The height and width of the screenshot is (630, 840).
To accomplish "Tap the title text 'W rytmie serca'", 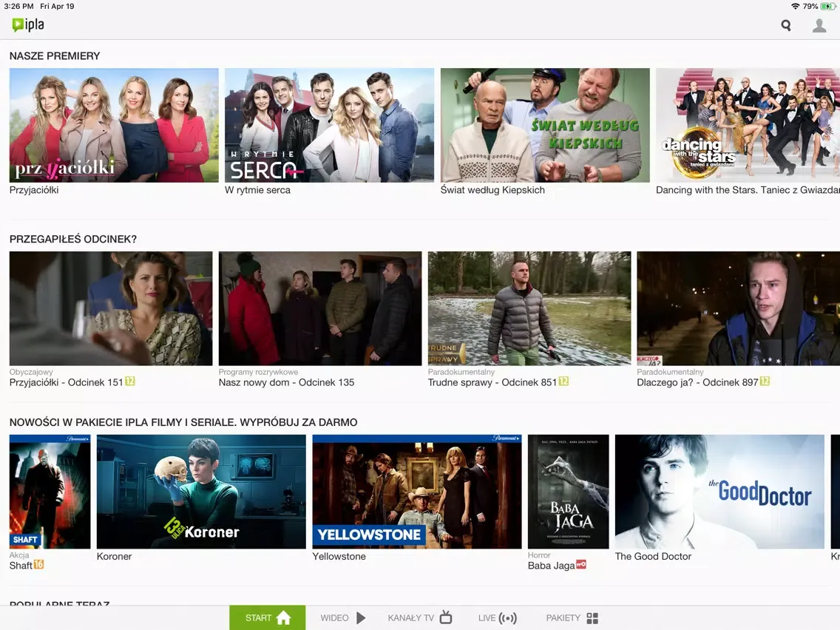I will coord(257,189).
